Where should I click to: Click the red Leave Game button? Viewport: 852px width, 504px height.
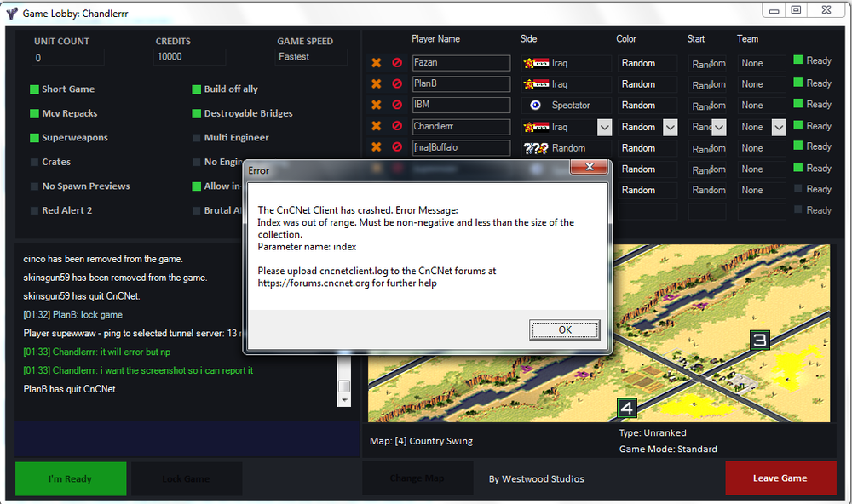[x=780, y=478]
